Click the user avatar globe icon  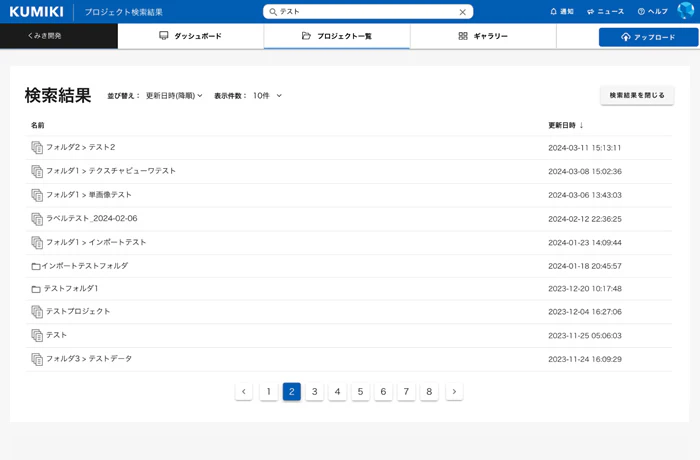click(685, 11)
